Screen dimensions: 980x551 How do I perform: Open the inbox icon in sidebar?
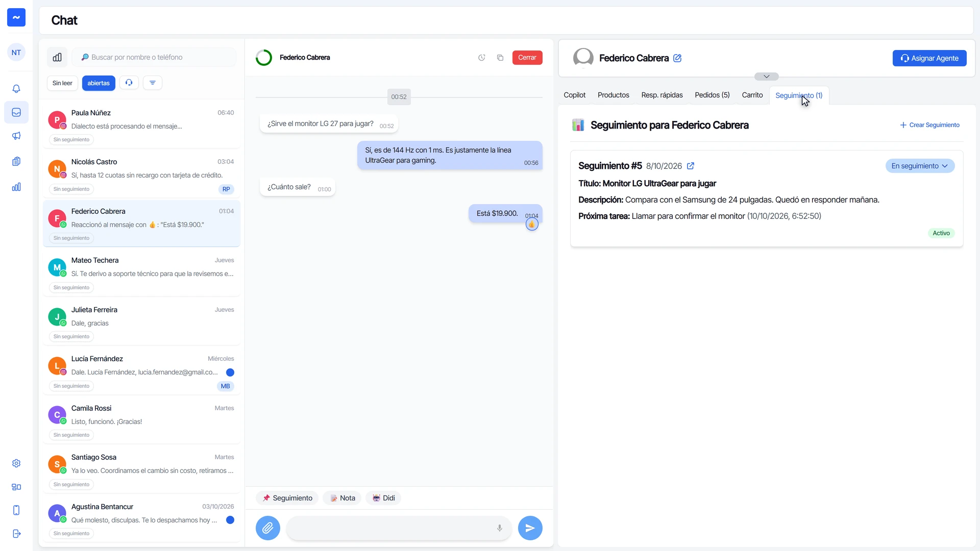pos(16,112)
